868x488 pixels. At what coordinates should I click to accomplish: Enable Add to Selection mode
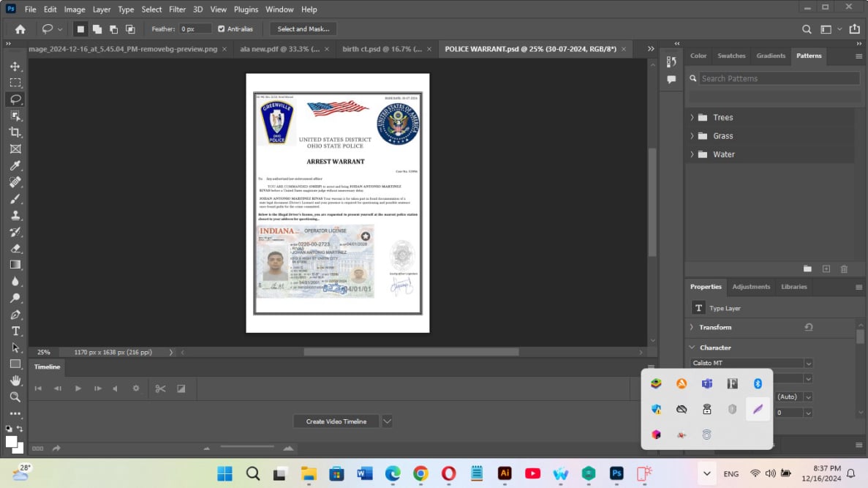[x=97, y=29]
